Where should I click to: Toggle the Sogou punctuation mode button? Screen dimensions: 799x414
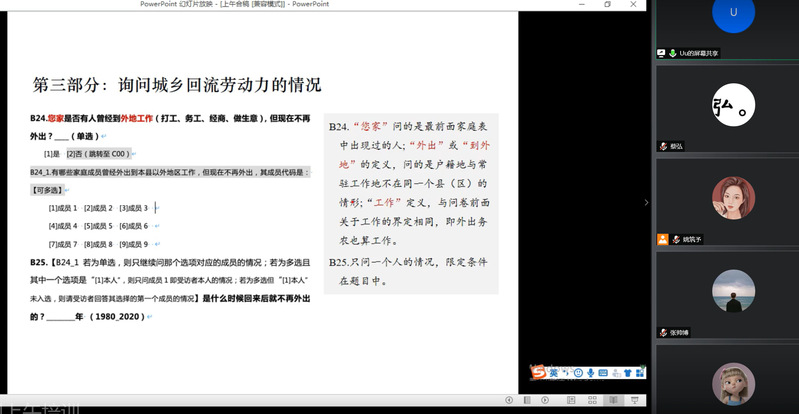coord(566,373)
